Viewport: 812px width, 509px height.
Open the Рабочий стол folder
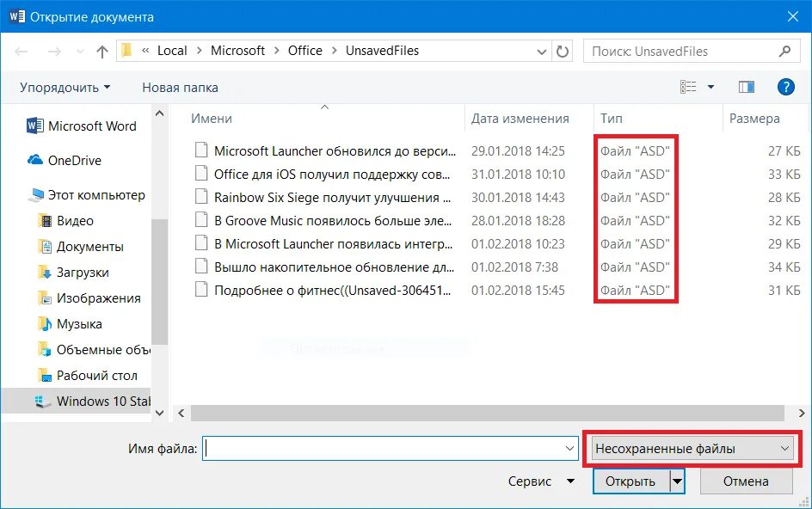click(88, 376)
